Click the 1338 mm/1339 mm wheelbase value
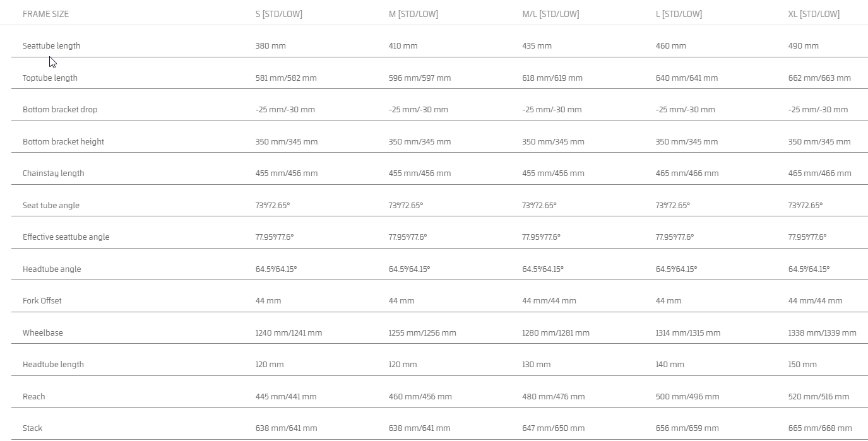 tap(822, 333)
